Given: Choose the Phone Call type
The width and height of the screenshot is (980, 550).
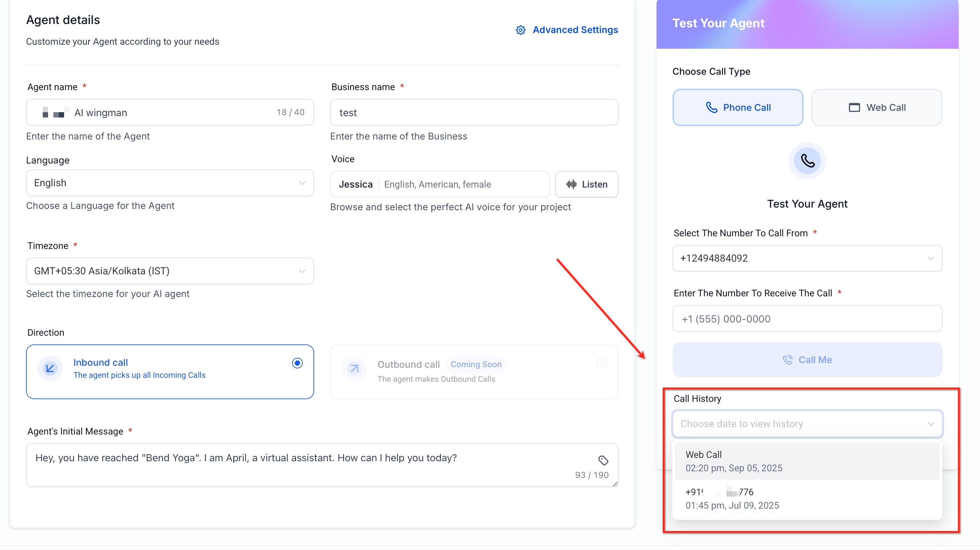Looking at the screenshot, I should [x=737, y=108].
